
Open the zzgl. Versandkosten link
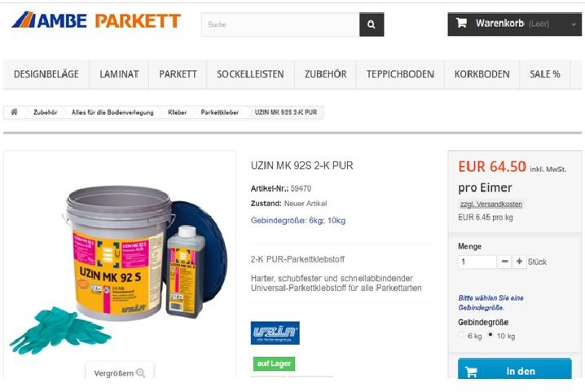click(491, 205)
